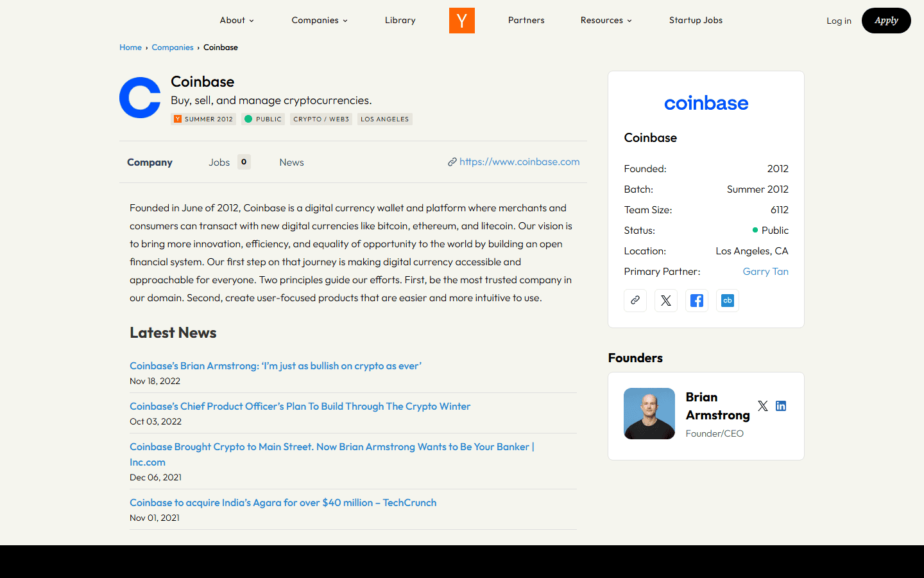Click the Los Angeles tag
The height and width of the screenshot is (578, 924).
(x=384, y=119)
